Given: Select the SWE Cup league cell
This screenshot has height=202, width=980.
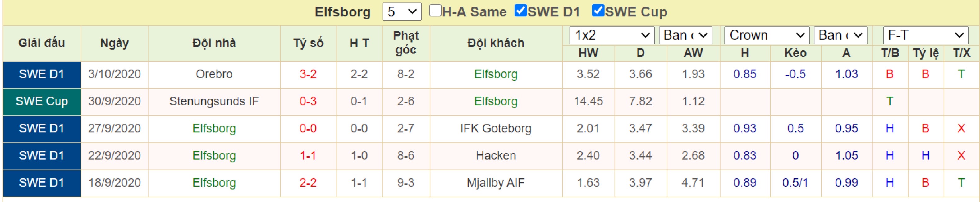Looking at the screenshot, I should coord(42,102).
